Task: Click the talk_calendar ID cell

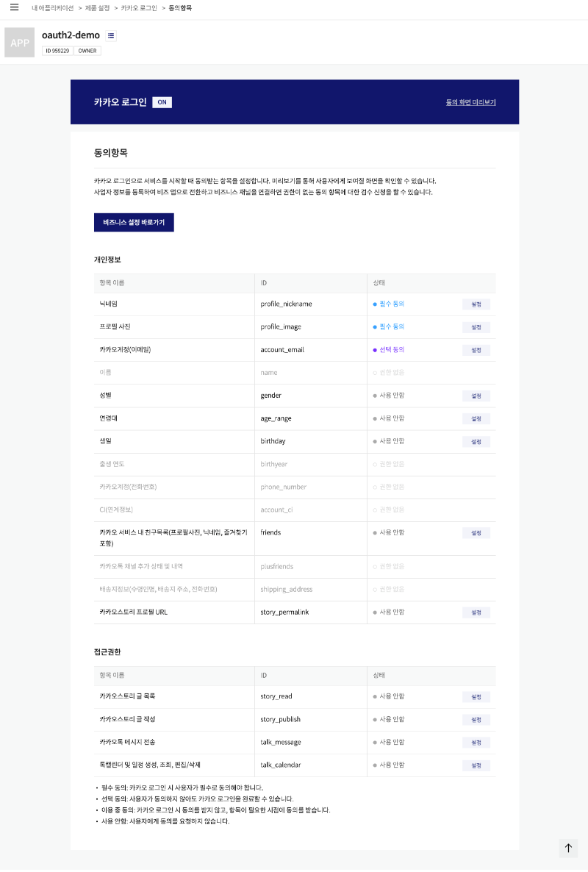Action: tap(281, 765)
